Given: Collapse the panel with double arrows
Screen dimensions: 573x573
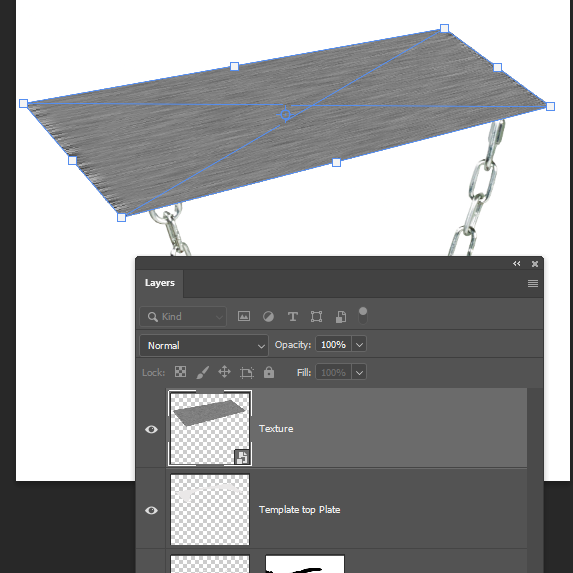Looking at the screenshot, I should click(516, 263).
